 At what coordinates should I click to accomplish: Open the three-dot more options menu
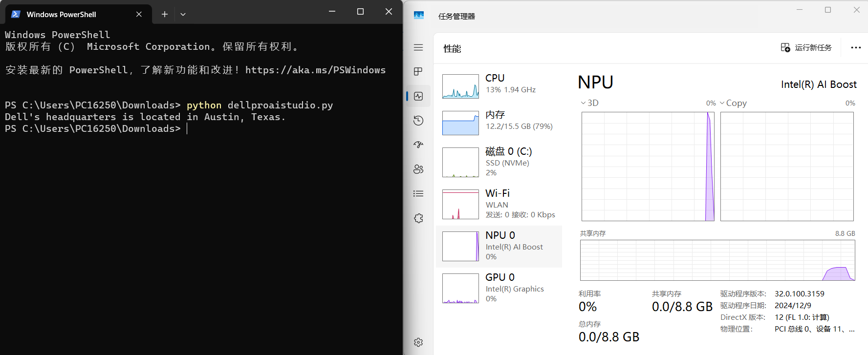[x=856, y=47]
